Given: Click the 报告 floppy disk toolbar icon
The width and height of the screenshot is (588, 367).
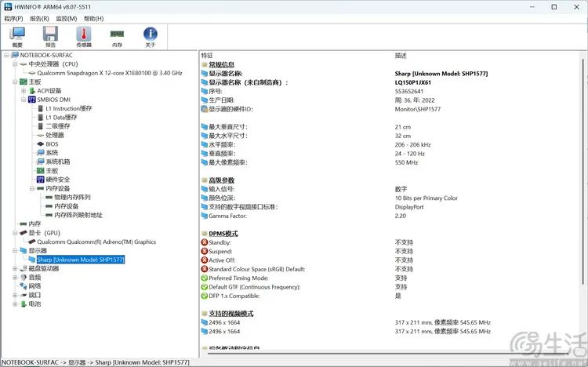Looking at the screenshot, I should coord(50,36).
